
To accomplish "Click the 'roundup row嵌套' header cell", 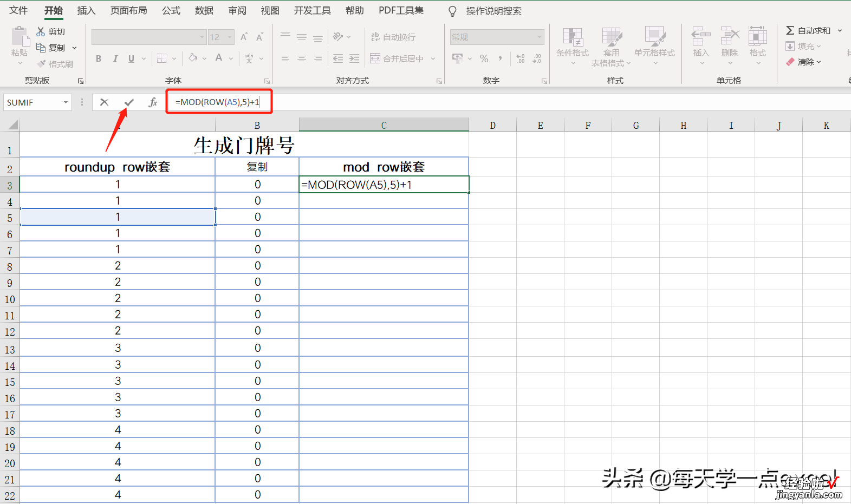I will (x=118, y=167).
